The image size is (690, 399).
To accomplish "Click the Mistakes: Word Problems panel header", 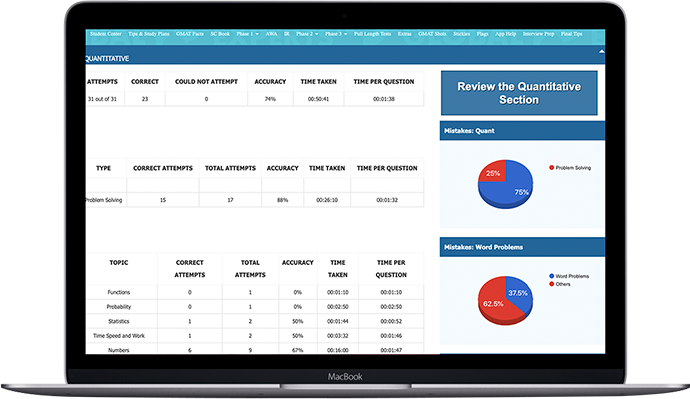I will pos(522,247).
